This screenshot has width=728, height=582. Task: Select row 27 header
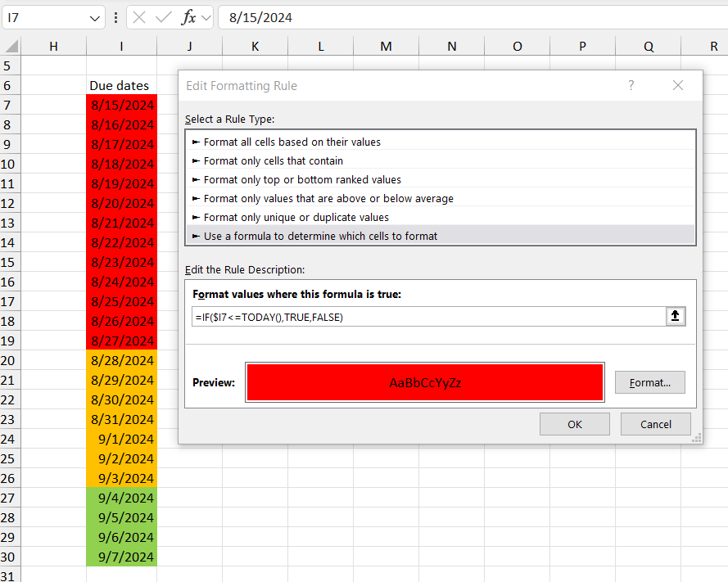[10, 498]
